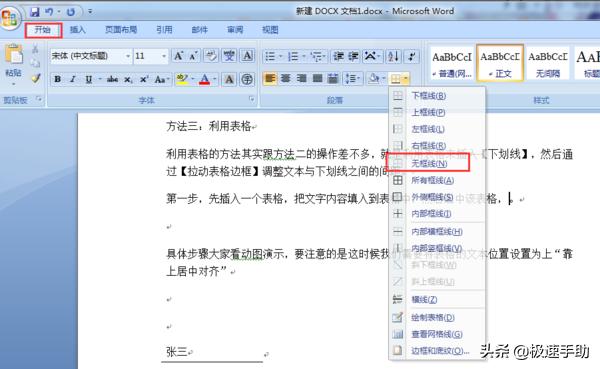Image resolution: width=600 pixels, height=369 pixels.
Task: Toggle Strikethrough abc
Action: pyautogui.click(x=112, y=79)
